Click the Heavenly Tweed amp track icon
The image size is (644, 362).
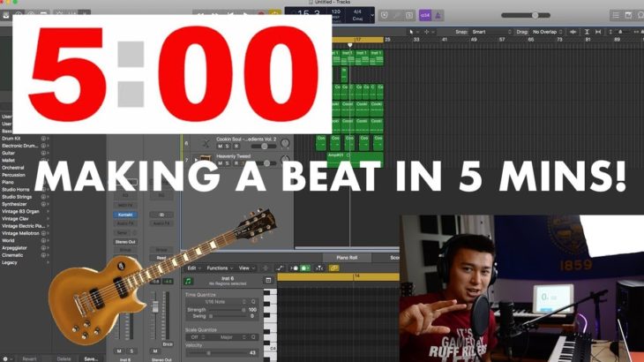click(x=206, y=159)
